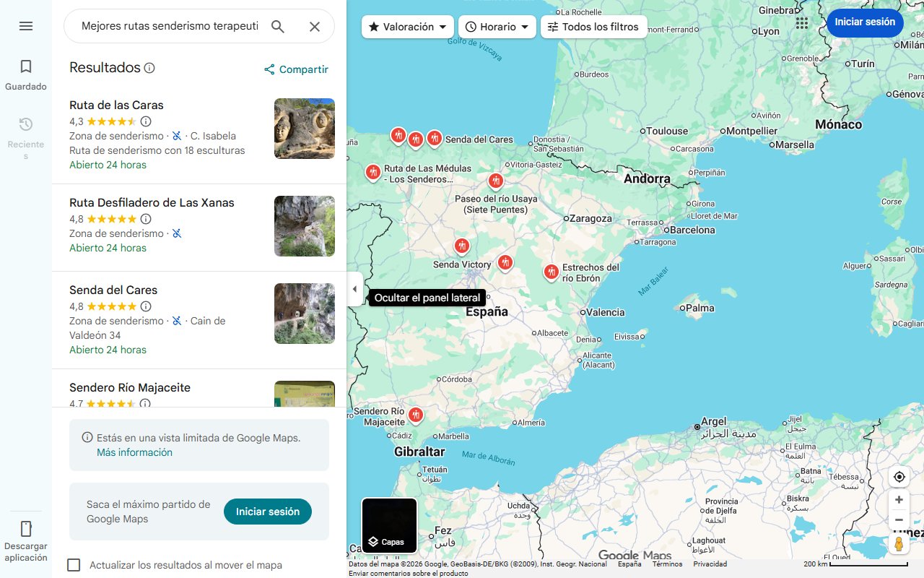Open Guardado saved places panel
The width and height of the screenshot is (924, 578).
point(26,72)
